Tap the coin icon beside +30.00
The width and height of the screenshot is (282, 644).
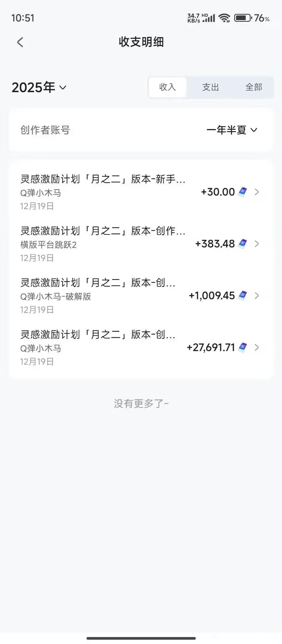242,192
